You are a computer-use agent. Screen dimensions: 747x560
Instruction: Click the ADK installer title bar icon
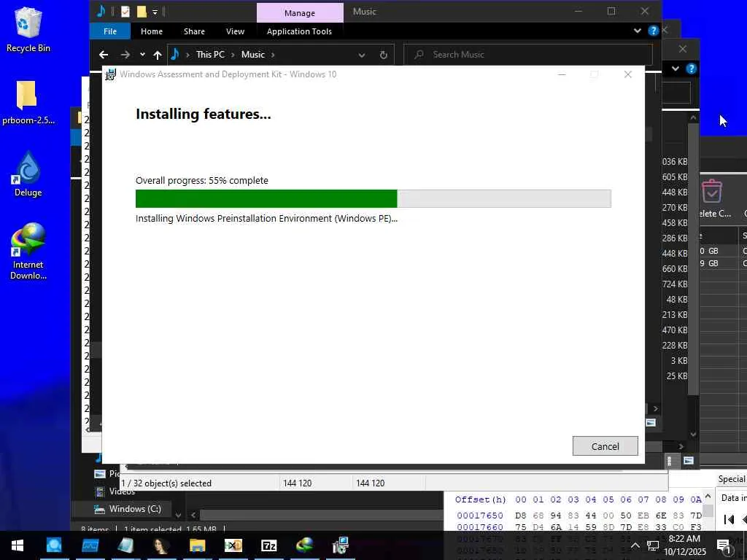(x=111, y=74)
